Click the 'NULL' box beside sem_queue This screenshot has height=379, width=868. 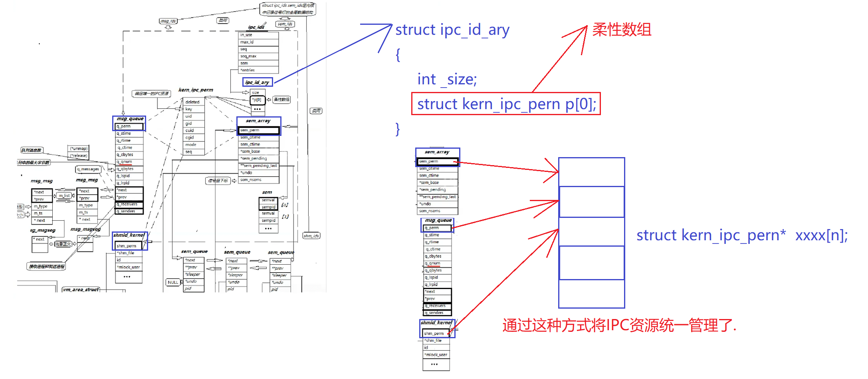click(x=173, y=282)
